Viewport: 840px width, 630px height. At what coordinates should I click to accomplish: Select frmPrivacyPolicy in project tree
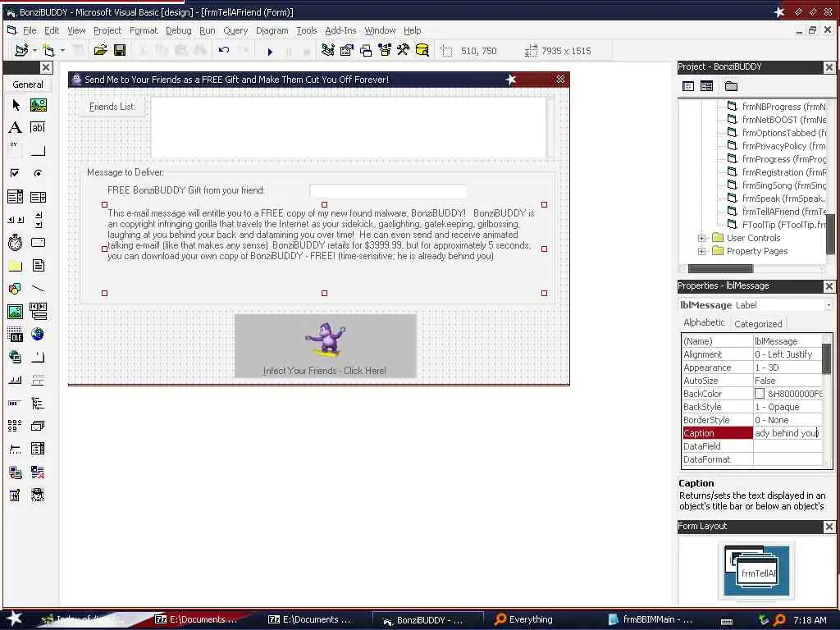point(778,146)
